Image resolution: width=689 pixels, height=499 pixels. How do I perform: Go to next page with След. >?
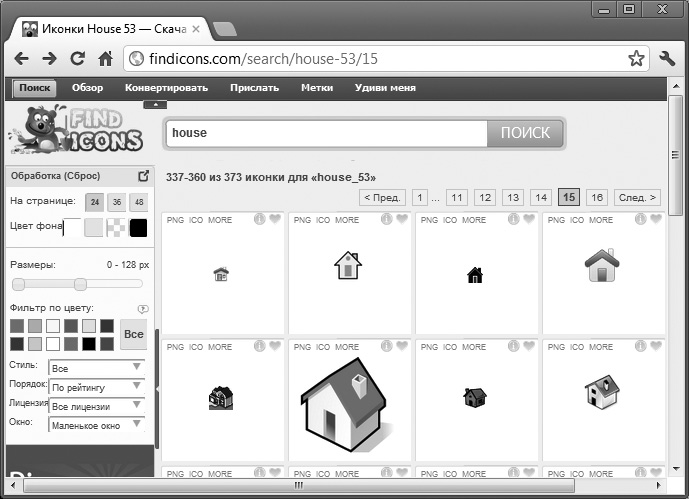[637, 197]
